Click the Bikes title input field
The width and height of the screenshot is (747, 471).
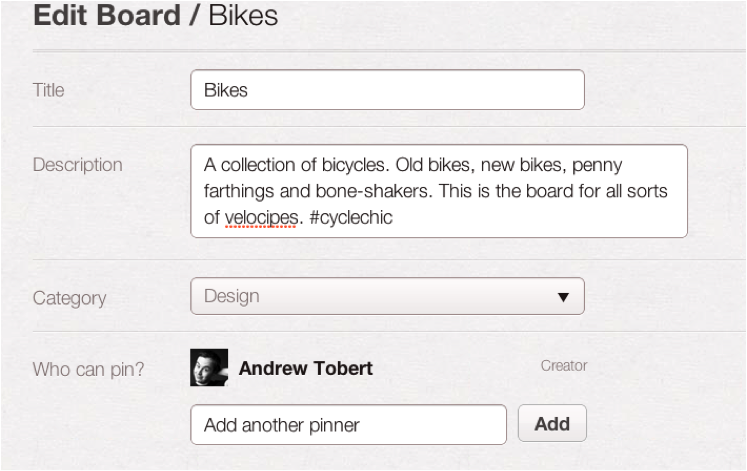(x=387, y=90)
